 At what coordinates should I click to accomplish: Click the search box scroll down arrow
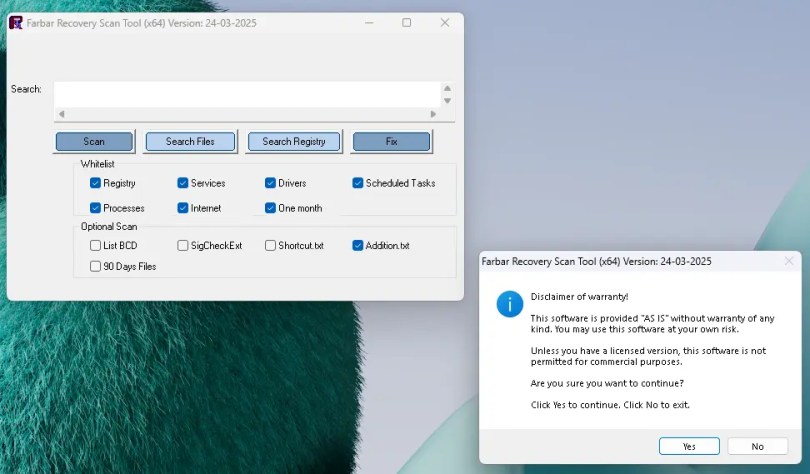[447, 101]
